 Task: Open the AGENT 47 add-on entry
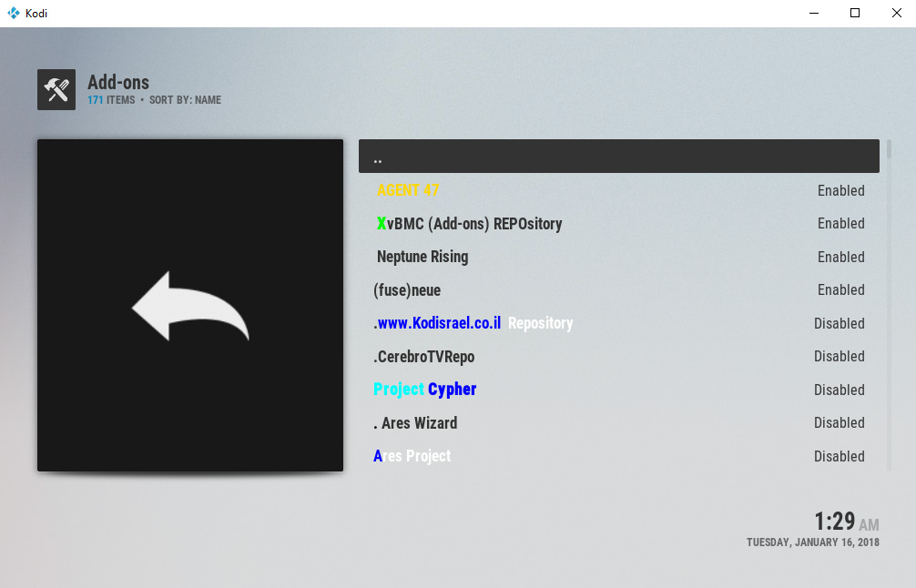618,190
